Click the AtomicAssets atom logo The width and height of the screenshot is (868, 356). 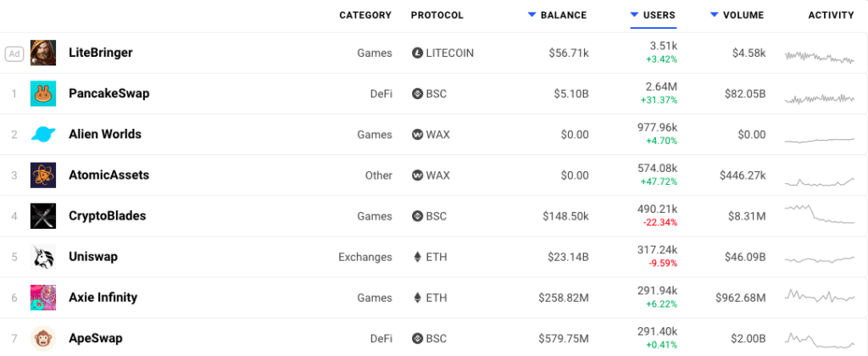[43, 175]
